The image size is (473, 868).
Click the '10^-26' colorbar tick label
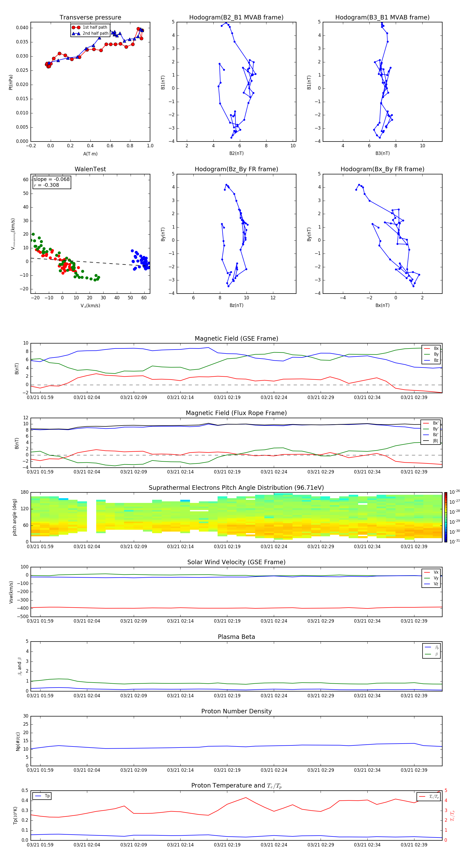455,492
